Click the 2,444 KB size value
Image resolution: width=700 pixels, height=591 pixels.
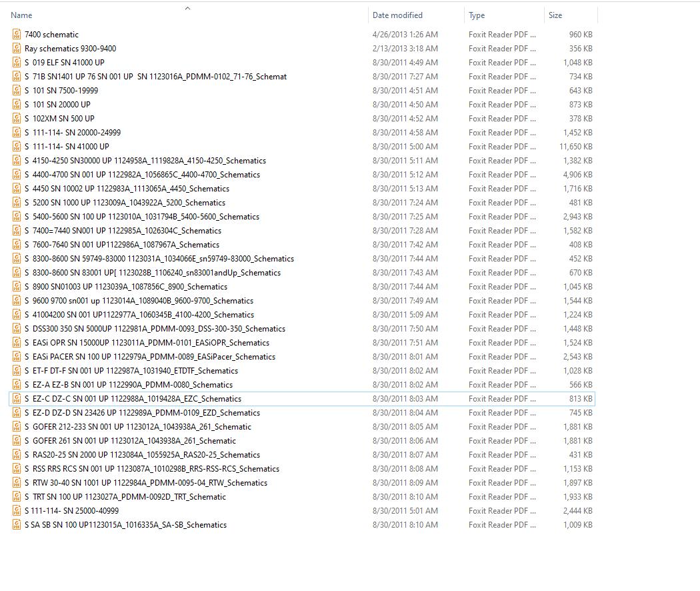coord(578,510)
